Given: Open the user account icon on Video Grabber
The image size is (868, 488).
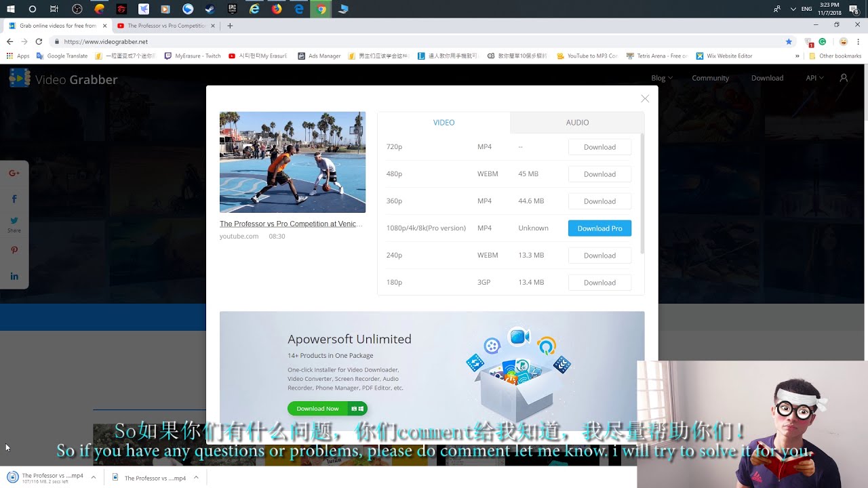Looking at the screenshot, I should (844, 78).
